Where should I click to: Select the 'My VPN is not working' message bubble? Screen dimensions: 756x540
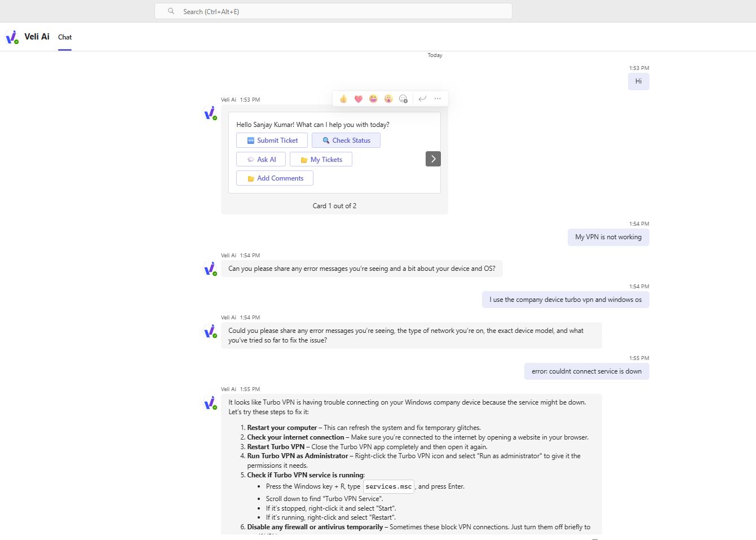point(608,237)
